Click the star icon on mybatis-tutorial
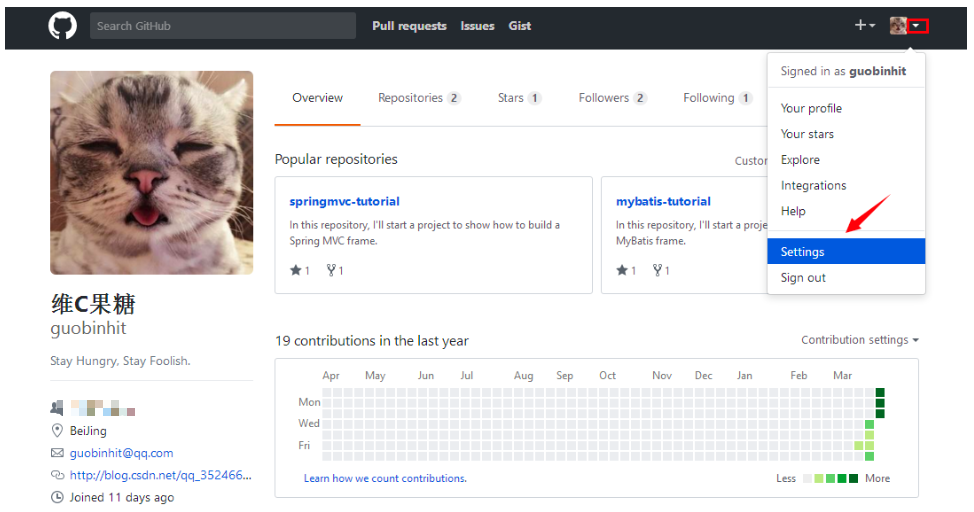The image size is (974, 512). tap(622, 270)
